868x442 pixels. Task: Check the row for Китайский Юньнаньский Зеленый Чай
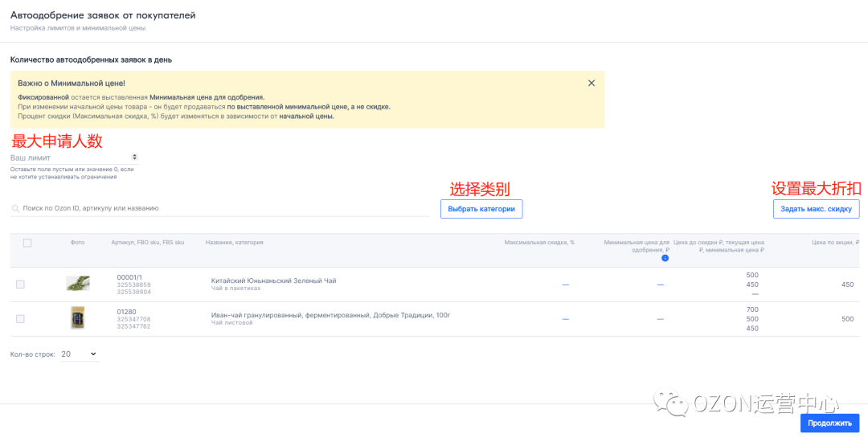(20, 284)
